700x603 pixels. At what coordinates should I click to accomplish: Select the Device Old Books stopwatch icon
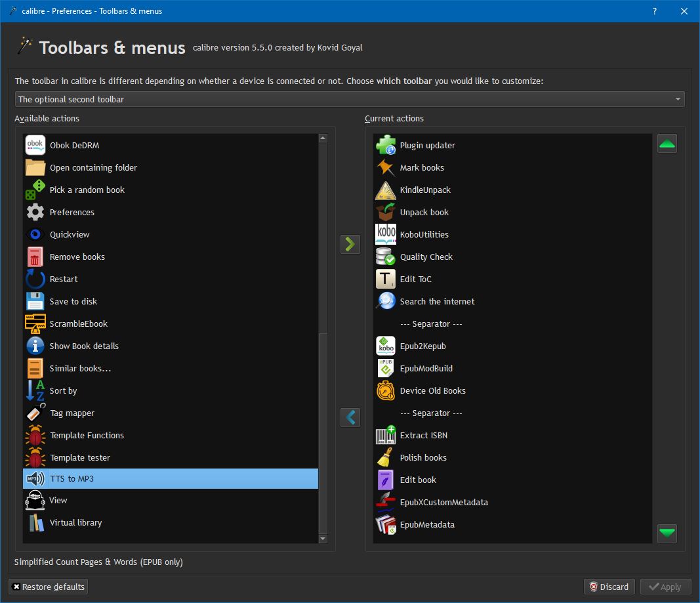click(x=386, y=390)
